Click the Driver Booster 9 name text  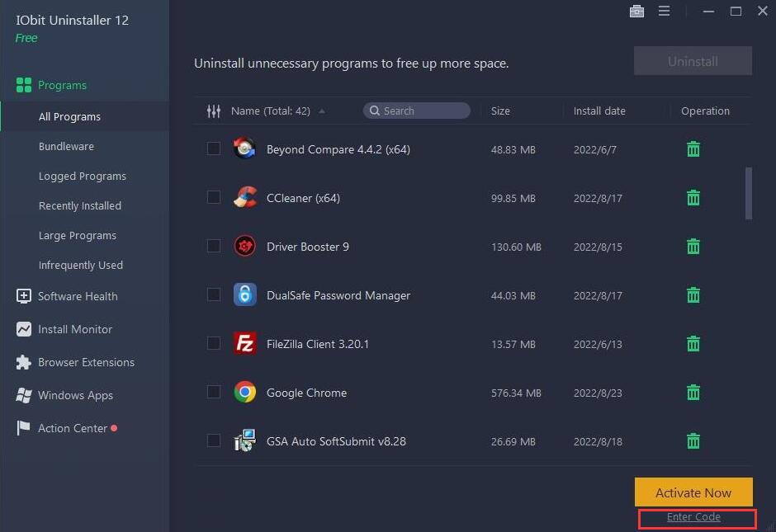coord(308,247)
